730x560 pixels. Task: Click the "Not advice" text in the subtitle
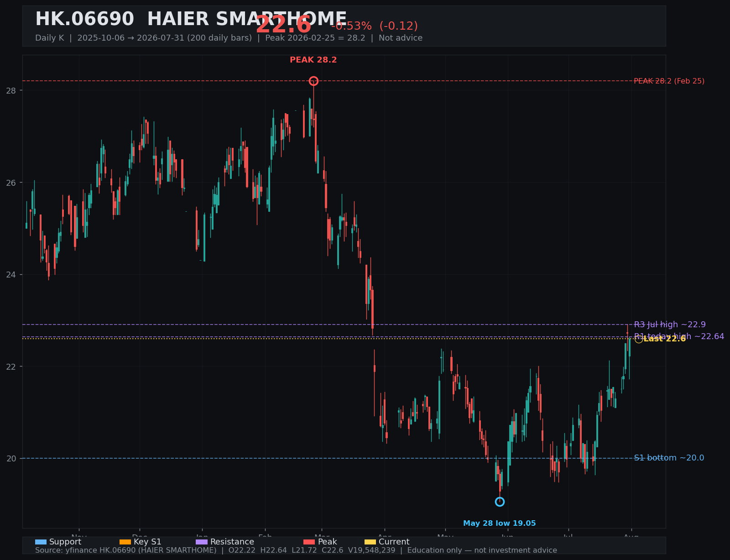click(401, 38)
